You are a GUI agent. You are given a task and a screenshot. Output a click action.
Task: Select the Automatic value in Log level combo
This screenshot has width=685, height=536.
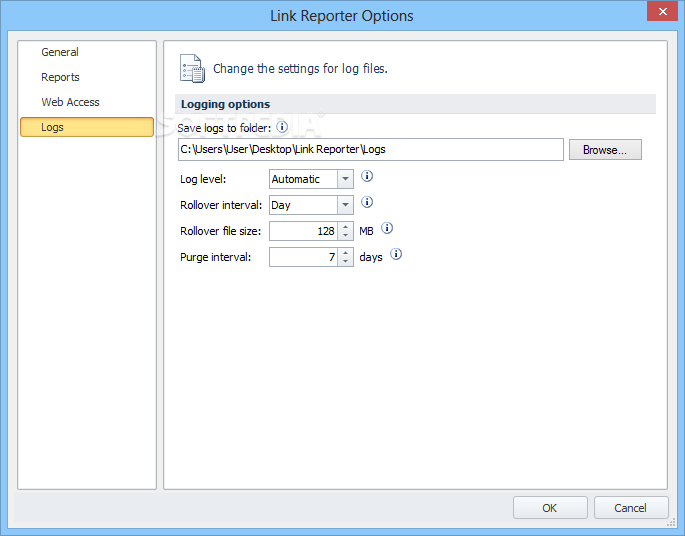pos(303,179)
